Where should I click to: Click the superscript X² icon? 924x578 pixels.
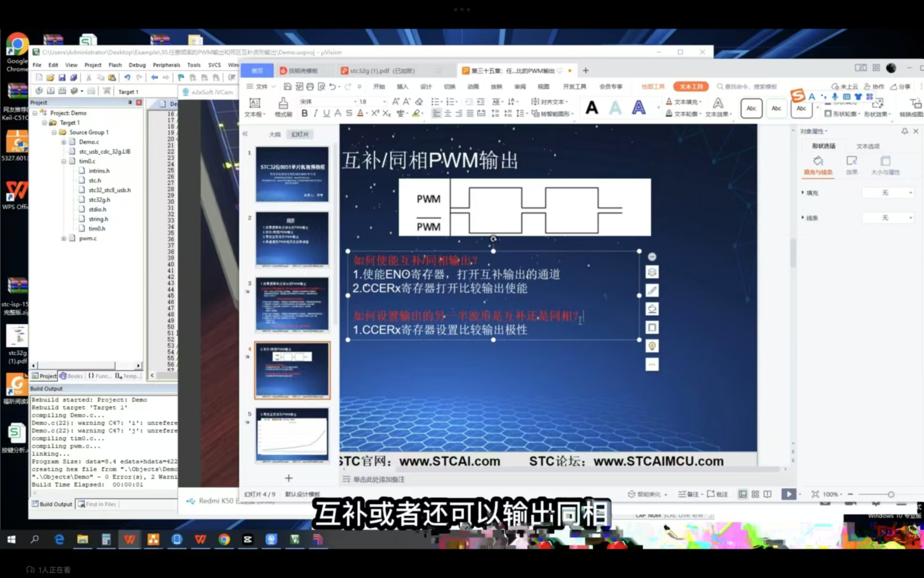point(375,113)
